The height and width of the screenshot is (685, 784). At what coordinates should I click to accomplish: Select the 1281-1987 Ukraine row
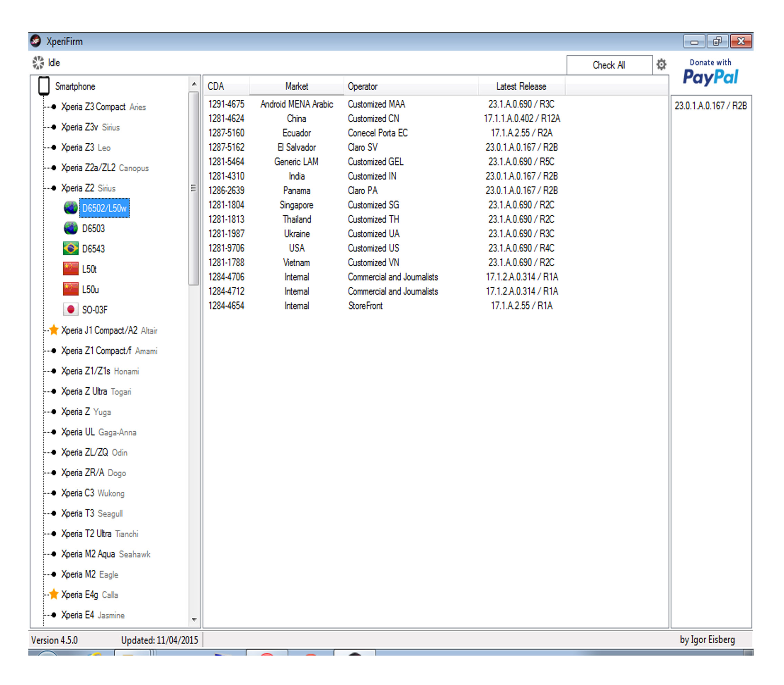point(436,234)
